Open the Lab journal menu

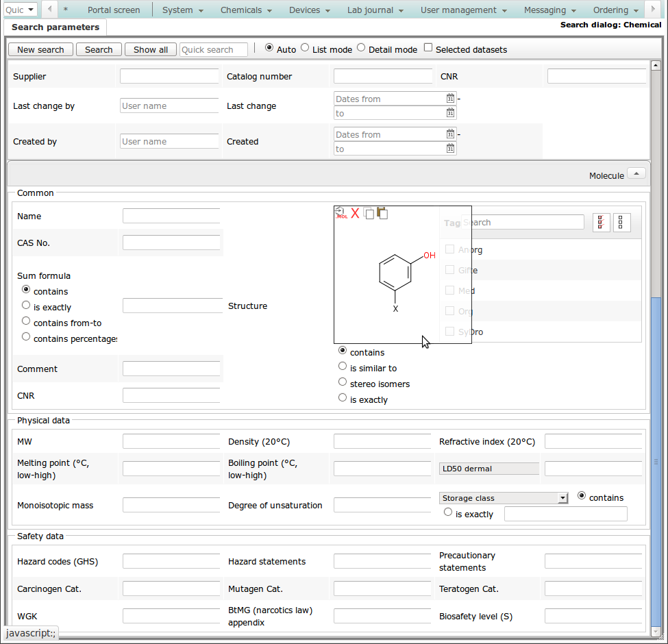375,10
